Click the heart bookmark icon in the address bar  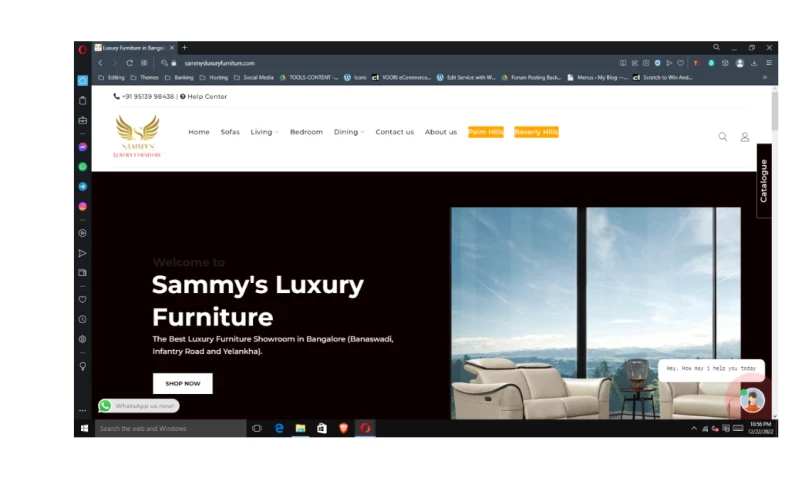(681, 63)
